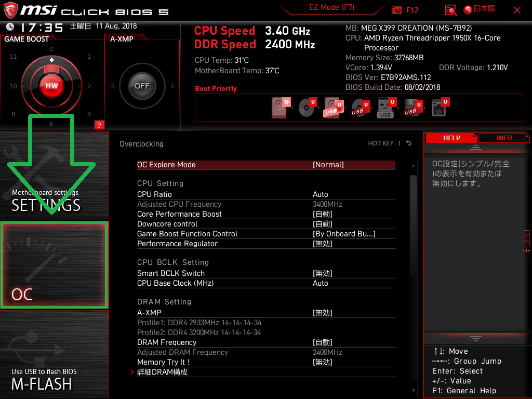The height and width of the screenshot is (399, 532).
Task: Click the BIOS Ver: E7B92AMS.112 text
Action: pyautogui.click(x=388, y=77)
